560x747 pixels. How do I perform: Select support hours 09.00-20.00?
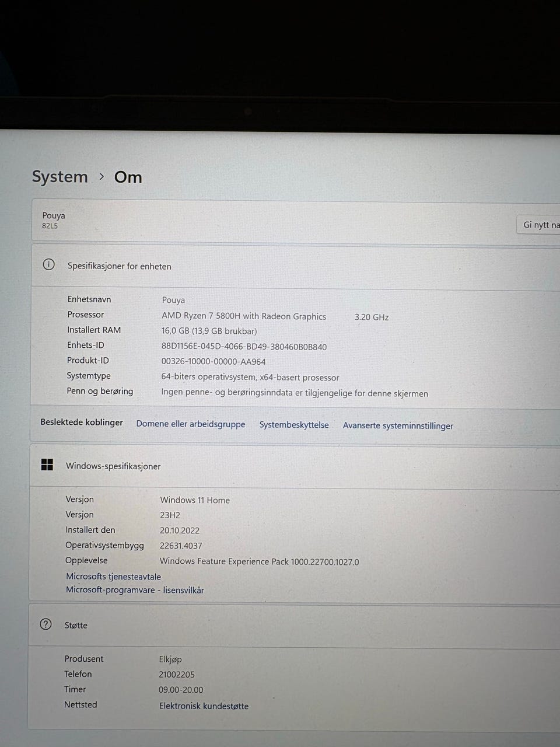pos(181,690)
